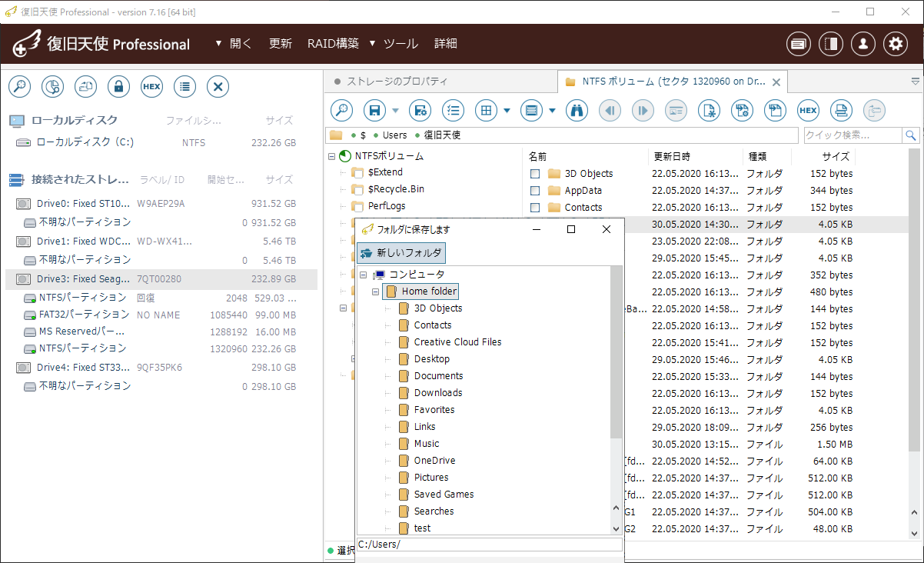
Task: Click the partition search pie-chart icon
Action: [52, 87]
